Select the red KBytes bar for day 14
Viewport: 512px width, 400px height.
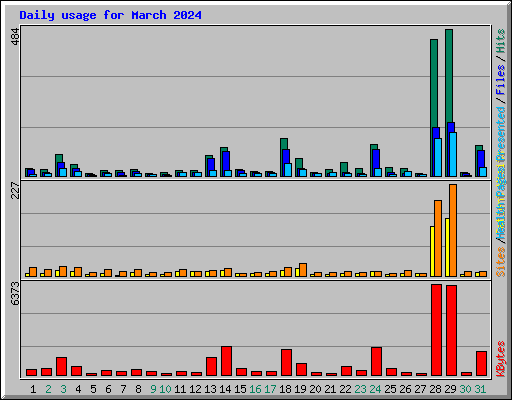[226, 361]
